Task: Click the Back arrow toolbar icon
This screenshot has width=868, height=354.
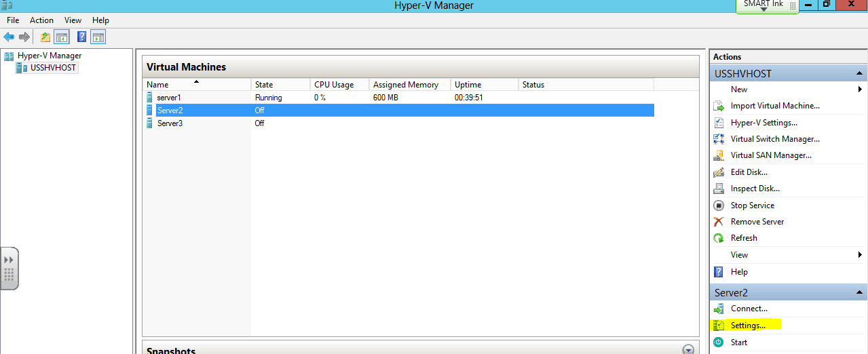Action: click(9, 37)
